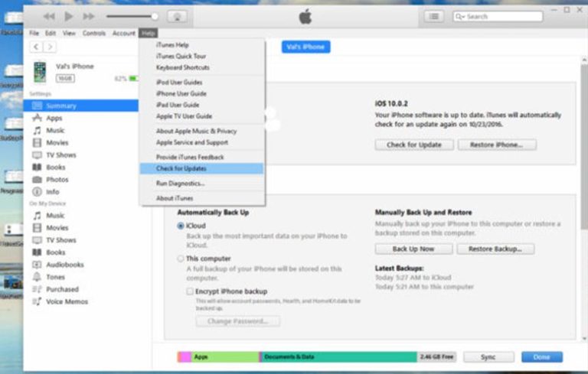Select Photos in the Settings sidebar

tap(57, 180)
